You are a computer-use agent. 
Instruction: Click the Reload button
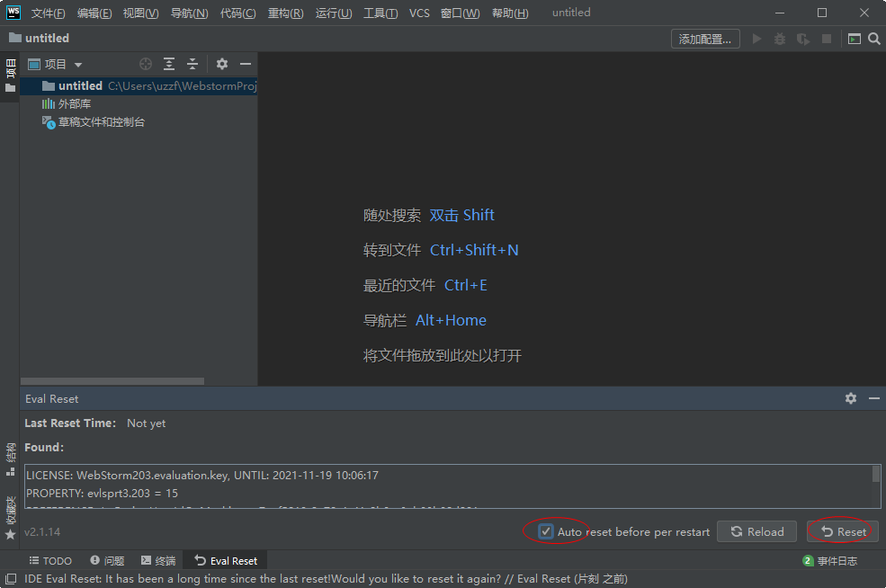click(756, 531)
